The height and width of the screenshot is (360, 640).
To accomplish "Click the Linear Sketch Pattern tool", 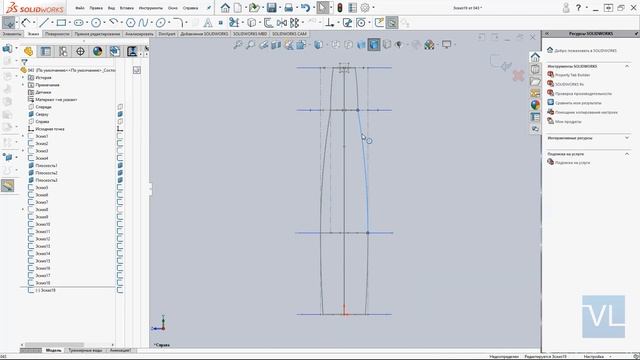I will click(x=294, y=23).
